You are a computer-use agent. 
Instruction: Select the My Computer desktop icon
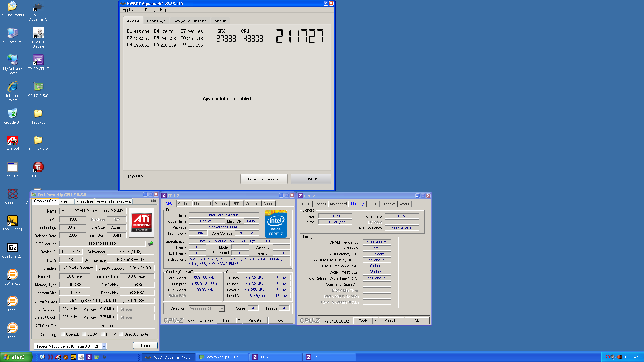coord(13,36)
